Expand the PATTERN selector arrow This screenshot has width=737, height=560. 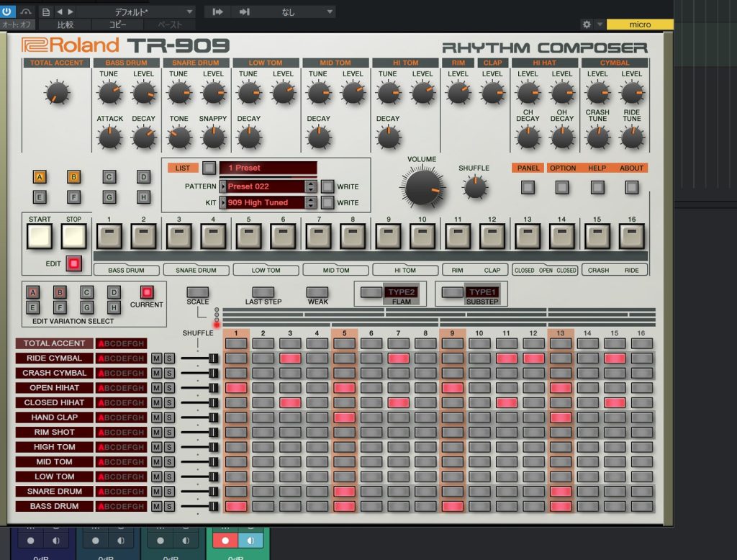point(223,186)
